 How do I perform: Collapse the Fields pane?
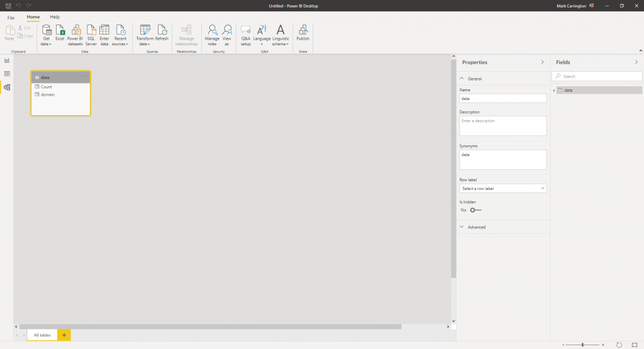tap(636, 62)
